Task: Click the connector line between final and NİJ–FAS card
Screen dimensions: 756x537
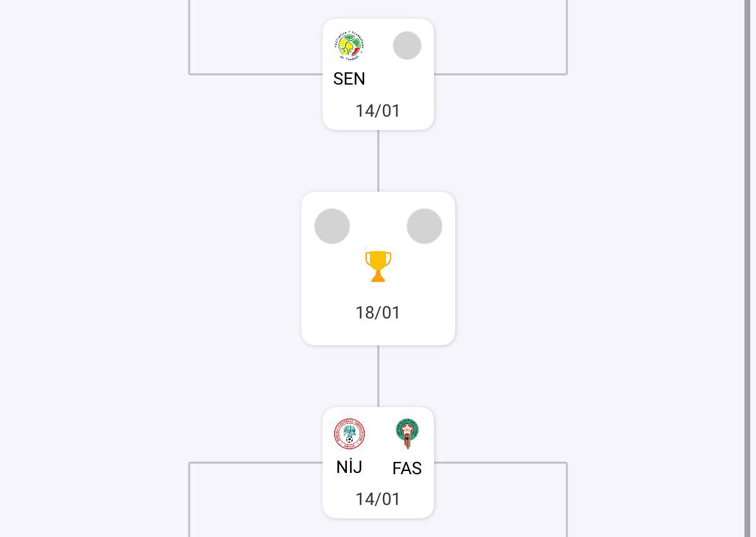Action: pos(378,376)
